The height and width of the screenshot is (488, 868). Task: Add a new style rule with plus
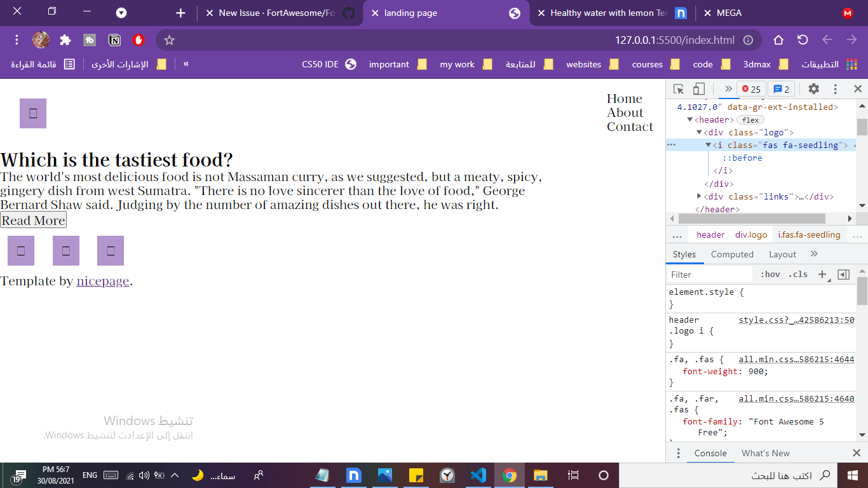point(822,274)
